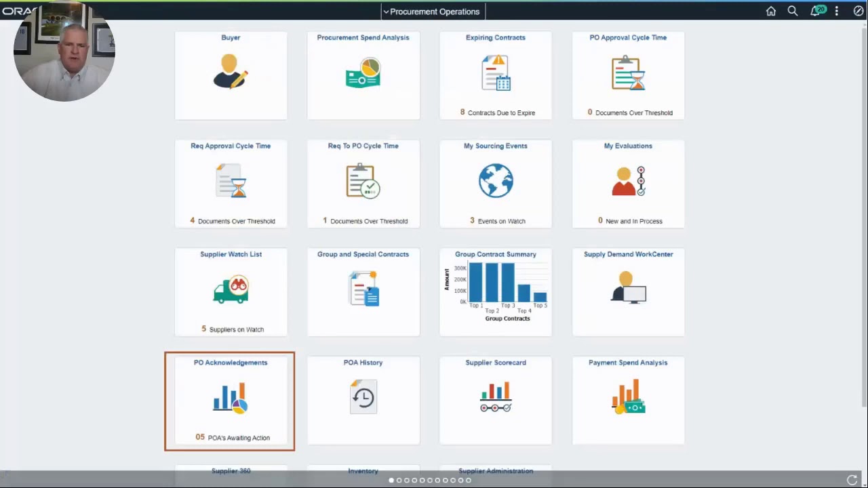Open the My Sourcing Events globe tile

click(496, 184)
